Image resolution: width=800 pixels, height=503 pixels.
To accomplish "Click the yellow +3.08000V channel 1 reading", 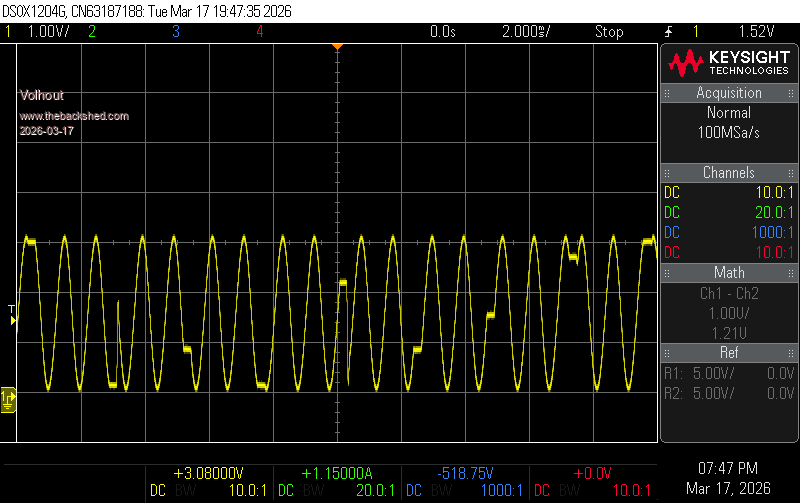I will [x=208, y=473].
